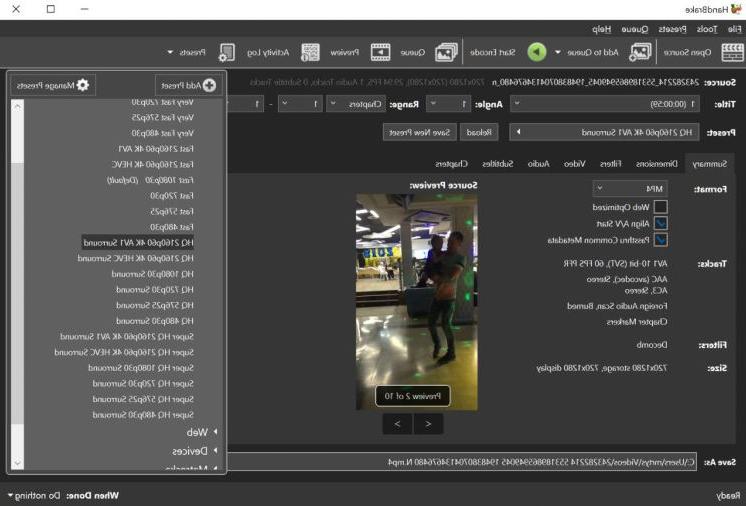Viewport: 746px width, 506px height.
Task: Click the green Start Encode play icon
Action: [537, 52]
